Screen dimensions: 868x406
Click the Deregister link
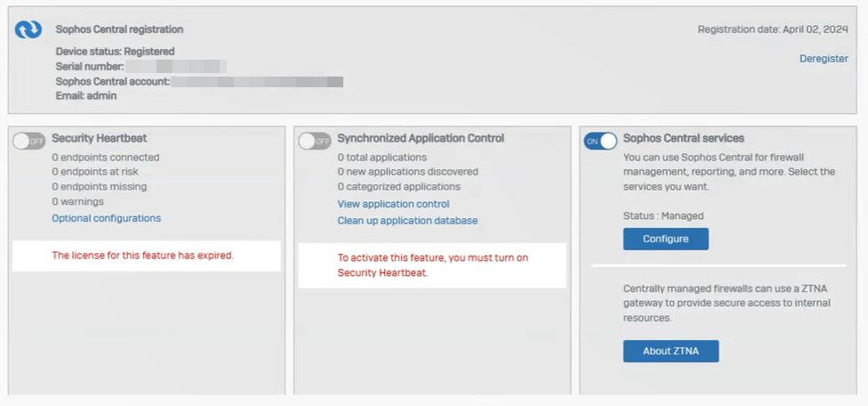point(823,59)
